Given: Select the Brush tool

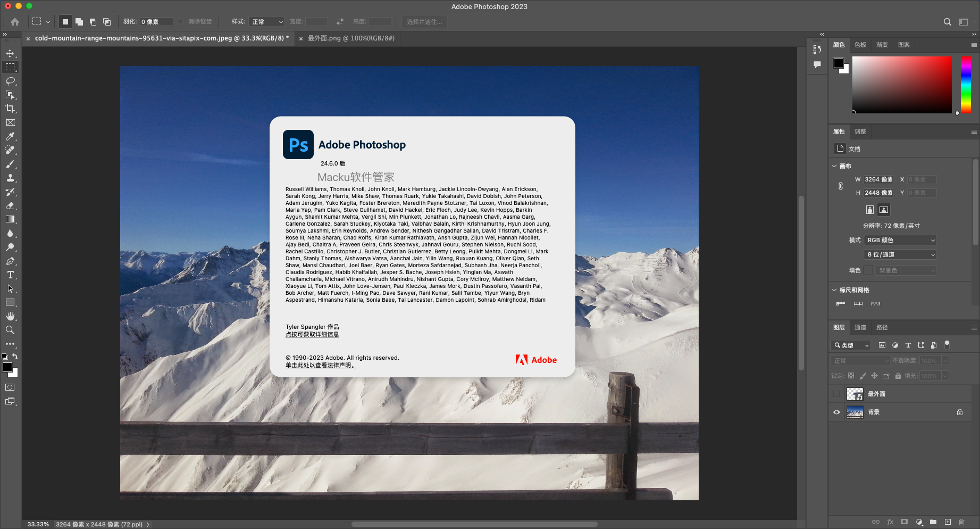Looking at the screenshot, I should click(x=10, y=164).
